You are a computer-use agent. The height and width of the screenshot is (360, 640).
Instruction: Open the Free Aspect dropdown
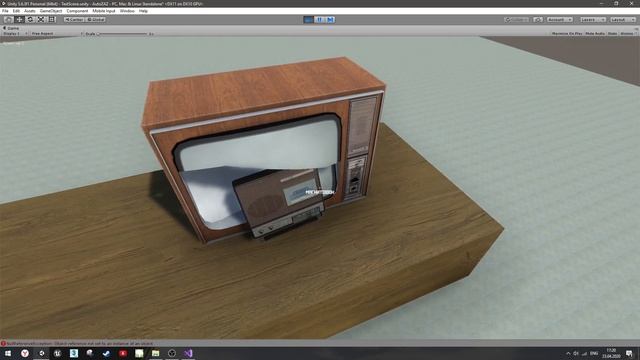click(57, 33)
